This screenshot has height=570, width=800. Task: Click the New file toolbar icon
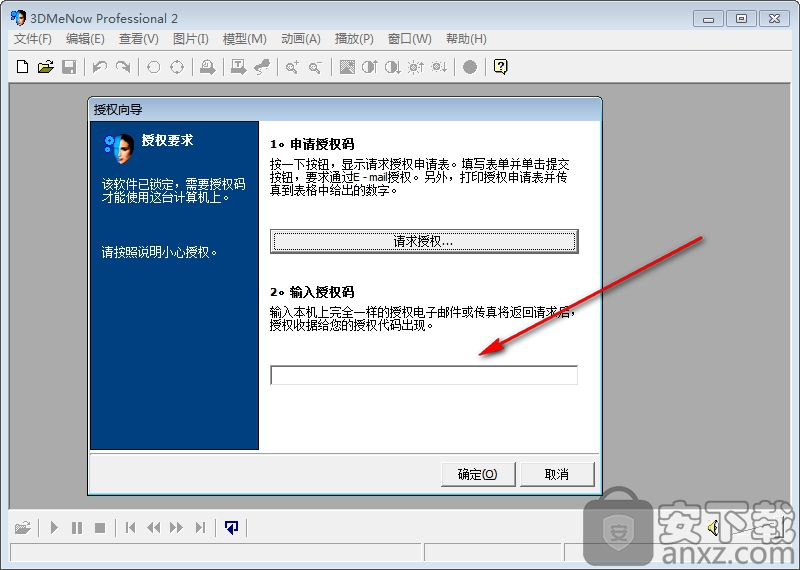click(x=22, y=67)
